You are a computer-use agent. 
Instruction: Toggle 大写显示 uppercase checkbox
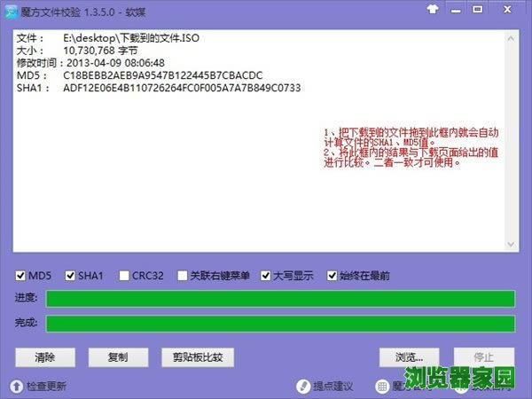(265, 276)
